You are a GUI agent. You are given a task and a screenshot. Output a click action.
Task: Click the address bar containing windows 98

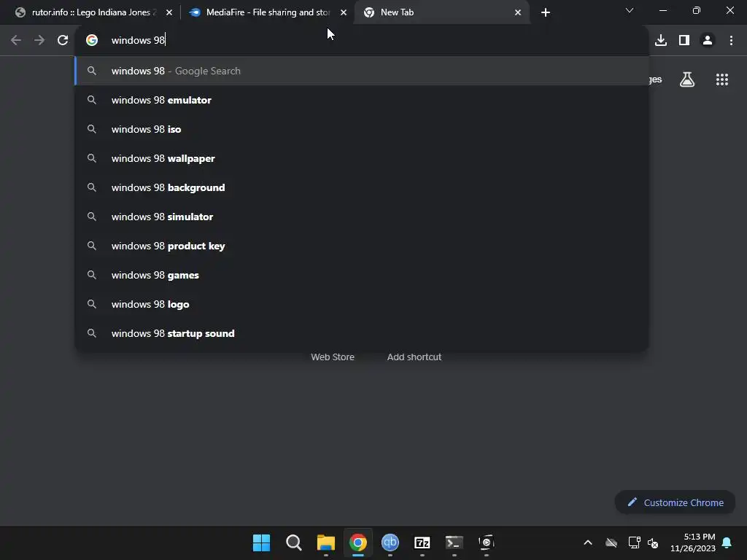pyautogui.click(x=362, y=41)
